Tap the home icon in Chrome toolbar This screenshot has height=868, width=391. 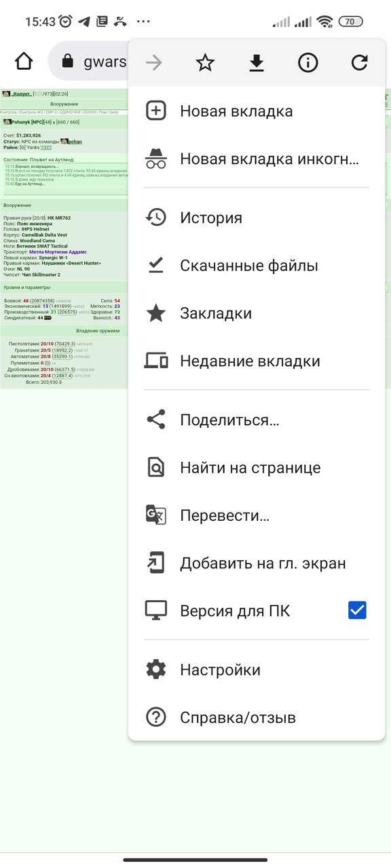coord(24,62)
